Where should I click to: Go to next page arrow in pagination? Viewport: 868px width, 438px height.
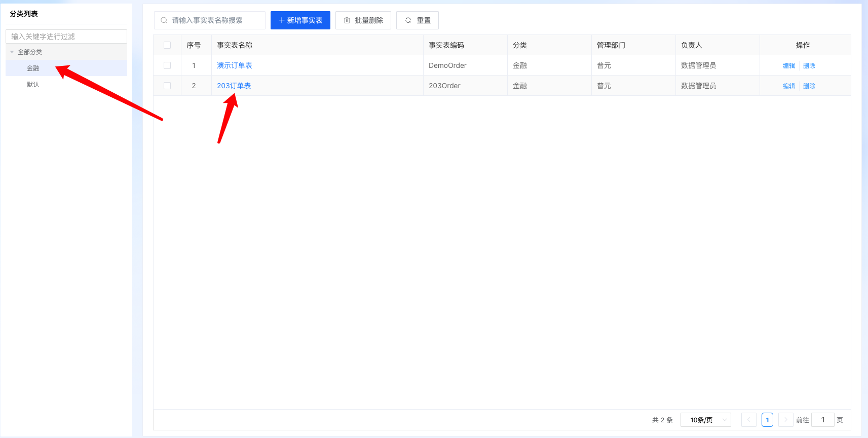[785, 420]
